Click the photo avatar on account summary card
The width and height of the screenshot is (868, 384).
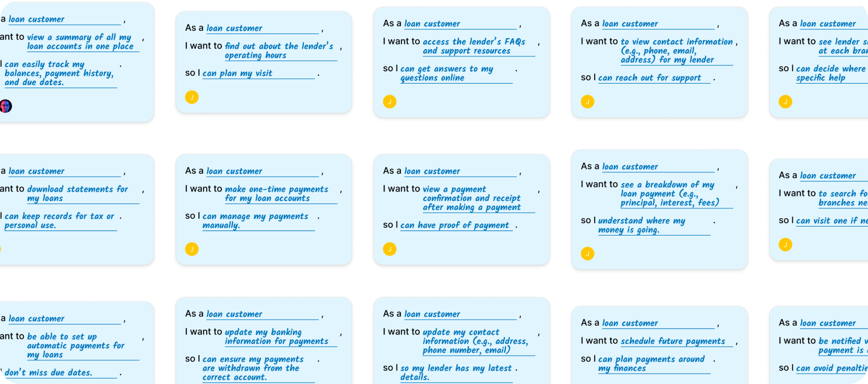(x=5, y=106)
